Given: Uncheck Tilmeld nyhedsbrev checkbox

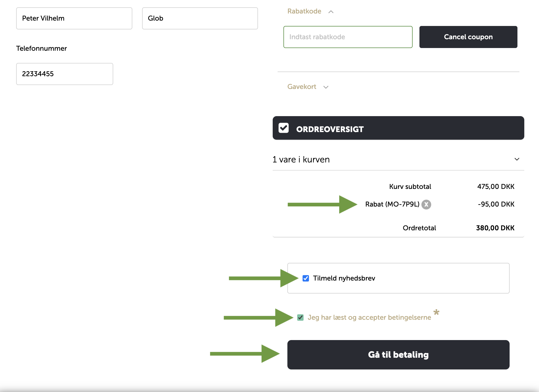Looking at the screenshot, I should point(306,278).
